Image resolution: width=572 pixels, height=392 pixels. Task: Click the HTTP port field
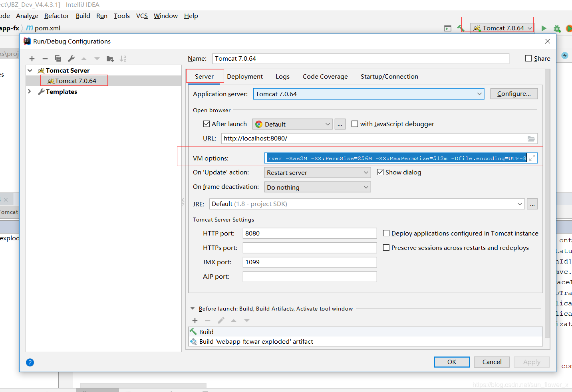click(x=310, y=233)
